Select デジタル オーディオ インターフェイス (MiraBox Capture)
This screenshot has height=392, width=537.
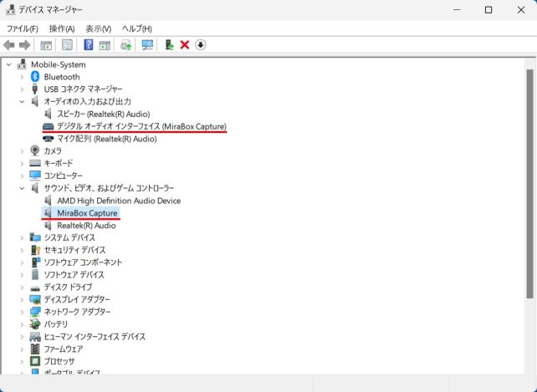point(141,126)
